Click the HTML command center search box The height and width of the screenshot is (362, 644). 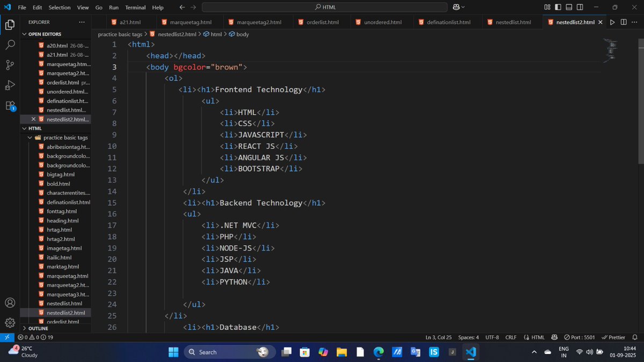click(324, 7)
